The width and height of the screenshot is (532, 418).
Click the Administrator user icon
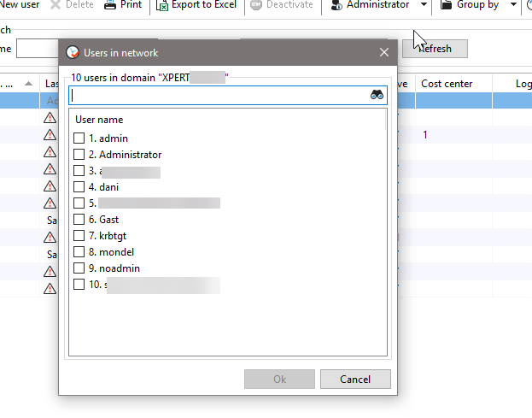click(336, 5)
